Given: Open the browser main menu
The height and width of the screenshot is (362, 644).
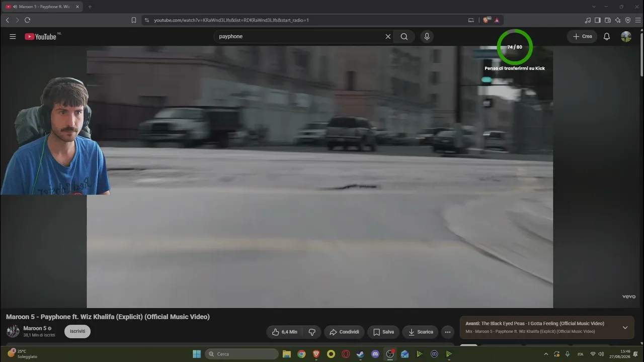Looking at the screenshot, I should point(637,20).
